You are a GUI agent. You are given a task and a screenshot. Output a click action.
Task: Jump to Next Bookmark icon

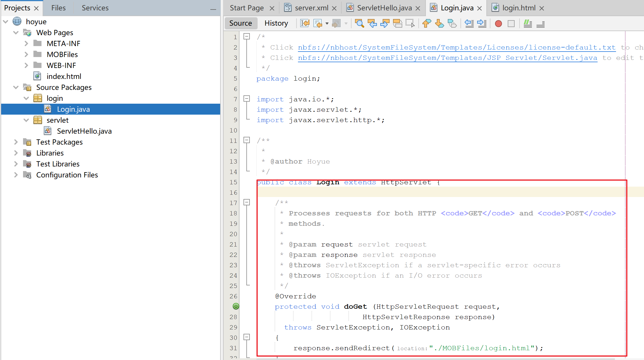439,23
